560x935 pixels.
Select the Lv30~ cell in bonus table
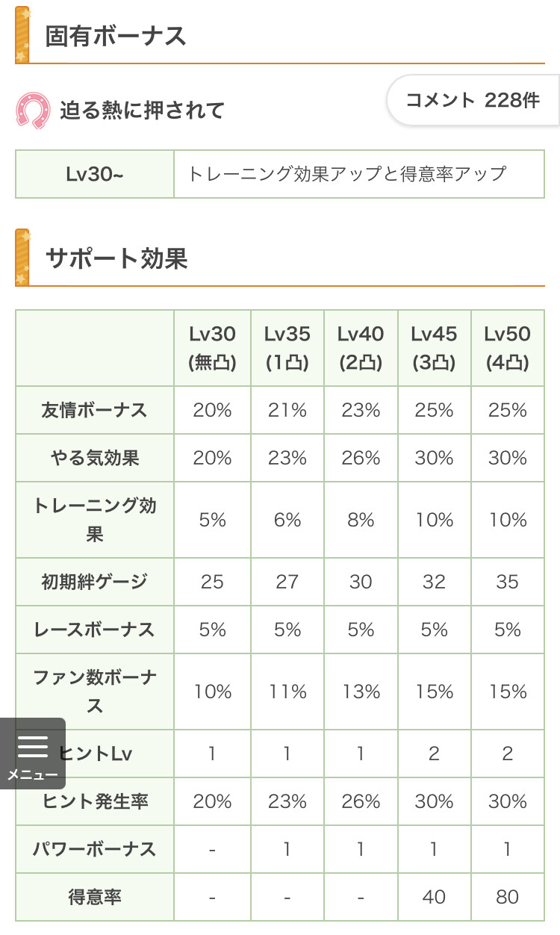pyautogui.click(x=94, y=174)
